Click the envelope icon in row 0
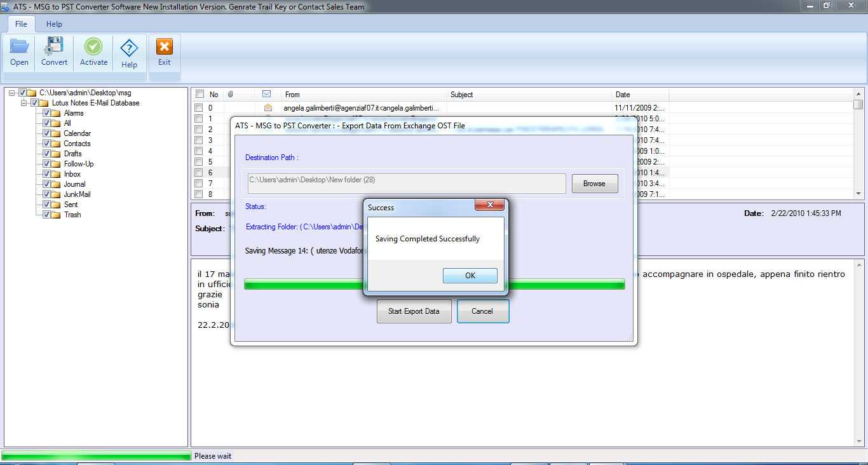This screenshot has height=465, width=868. (268, 107)
